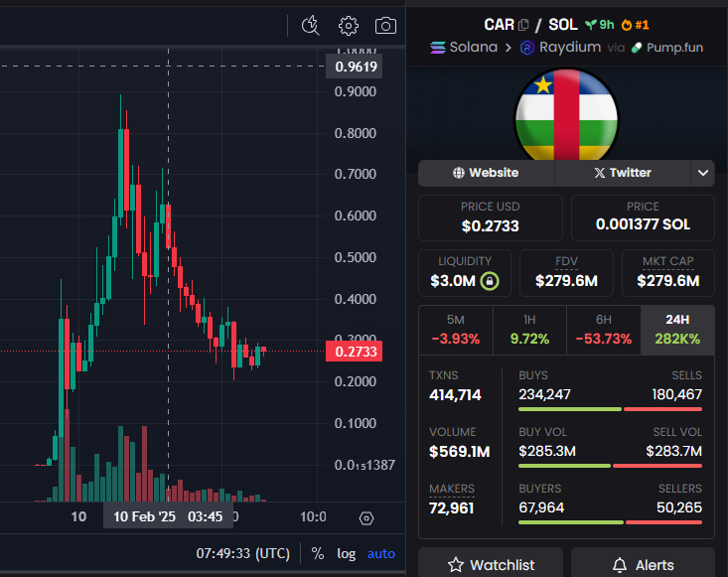Click the quick search lightning icon
The width and height of the screenshot is (728, 577).
tap(310, 26)
